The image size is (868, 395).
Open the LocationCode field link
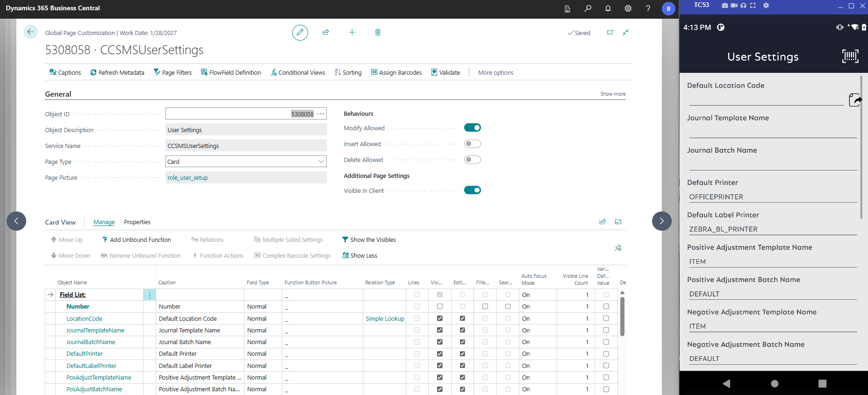tap(84, 318)
